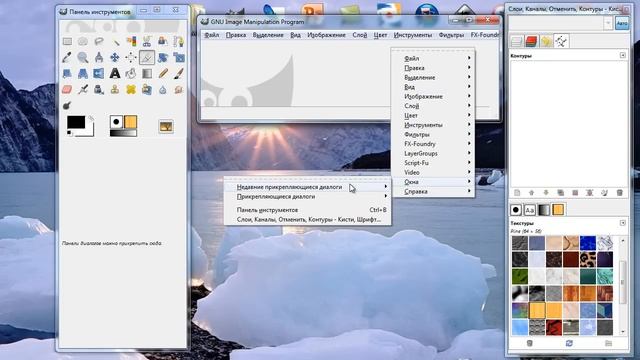The width and height of the screenshot is (640, 360).
Task: Select the Rectangle Select tool in toolbox
Action: [67, 41]
